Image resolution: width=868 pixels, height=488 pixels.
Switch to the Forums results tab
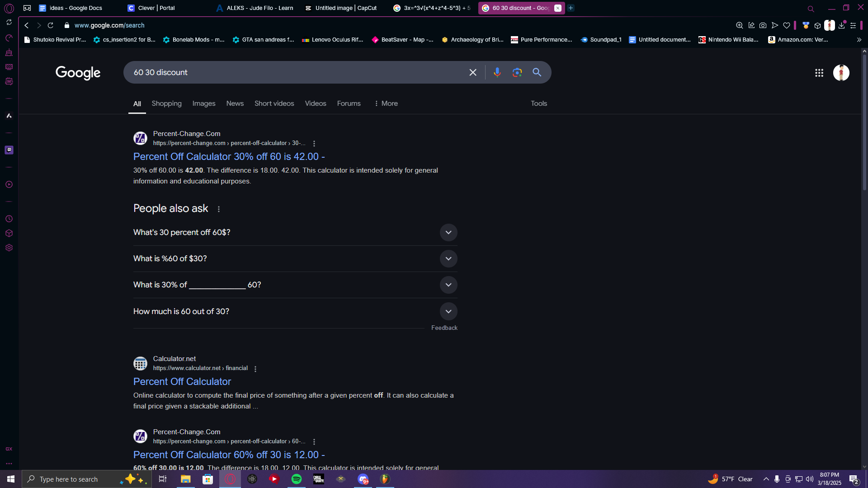point(349,103)
